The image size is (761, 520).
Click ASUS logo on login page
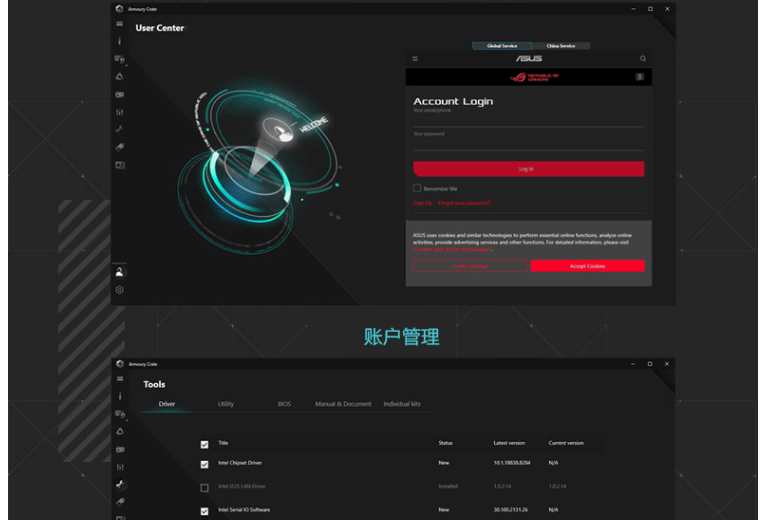click(x=529, y=59)
